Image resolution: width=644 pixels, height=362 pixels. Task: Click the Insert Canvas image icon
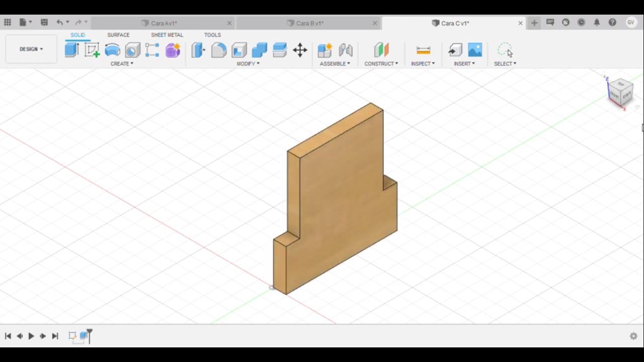(x=475, y=50)
